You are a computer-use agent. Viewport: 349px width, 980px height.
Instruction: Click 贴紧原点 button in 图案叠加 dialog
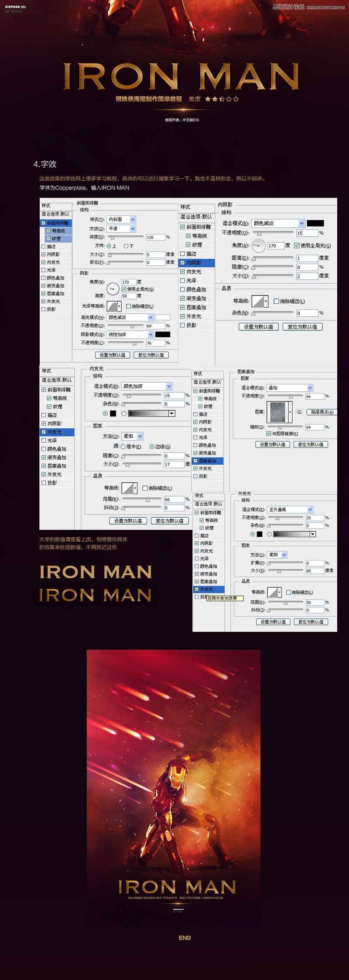322,412
